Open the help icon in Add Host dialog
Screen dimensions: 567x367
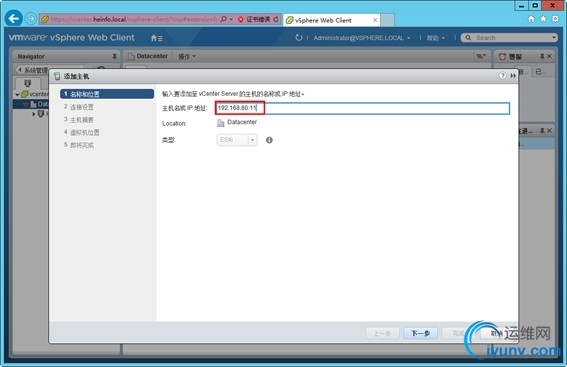[502, 76]
